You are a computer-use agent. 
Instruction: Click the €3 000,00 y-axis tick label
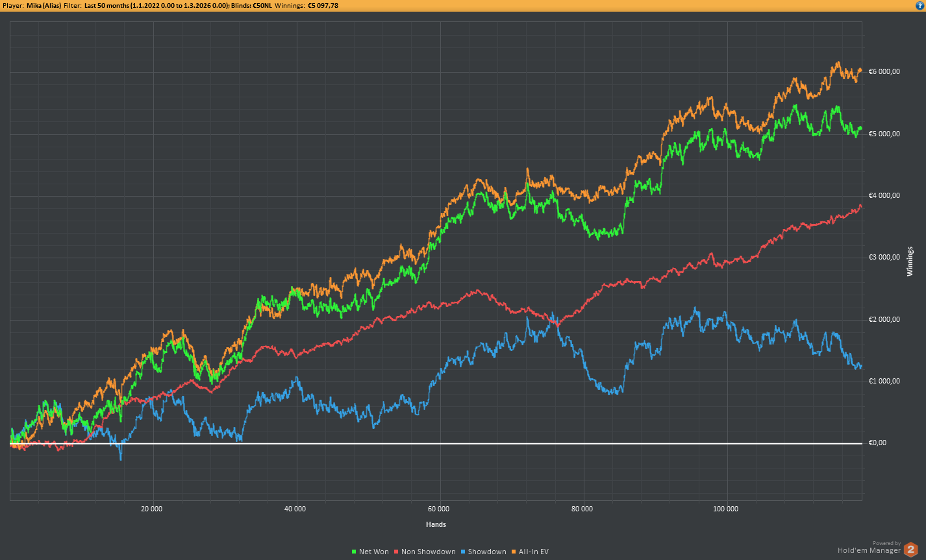click(x=884, y=258)
